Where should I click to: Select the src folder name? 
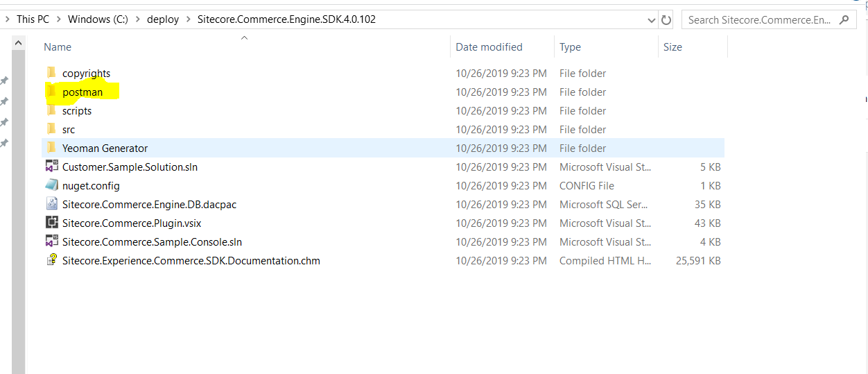click(69, 129)
